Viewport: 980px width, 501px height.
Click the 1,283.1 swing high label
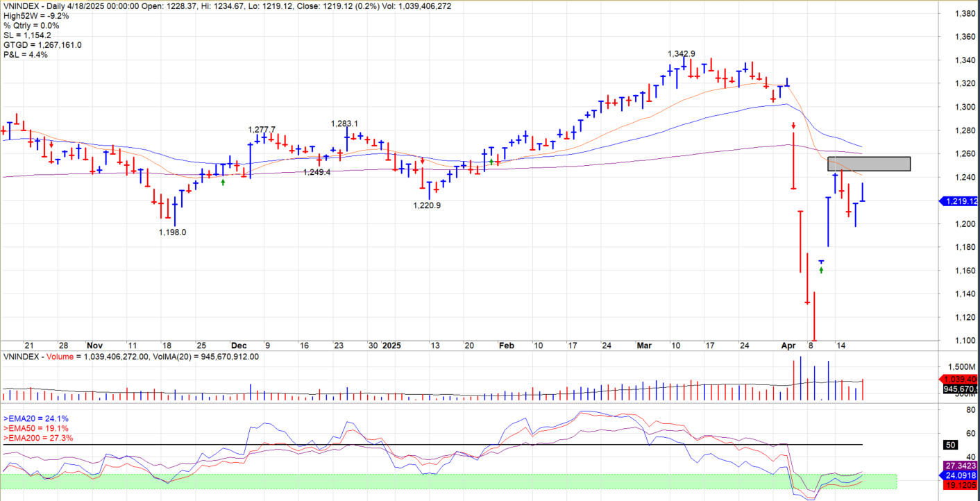click(344, 124)
